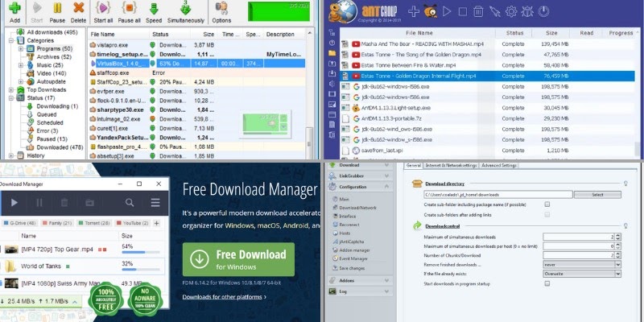644x322 pixels.
Task: Switch to Internet & Networksettings tab
Action: click(x=451, y=165)
